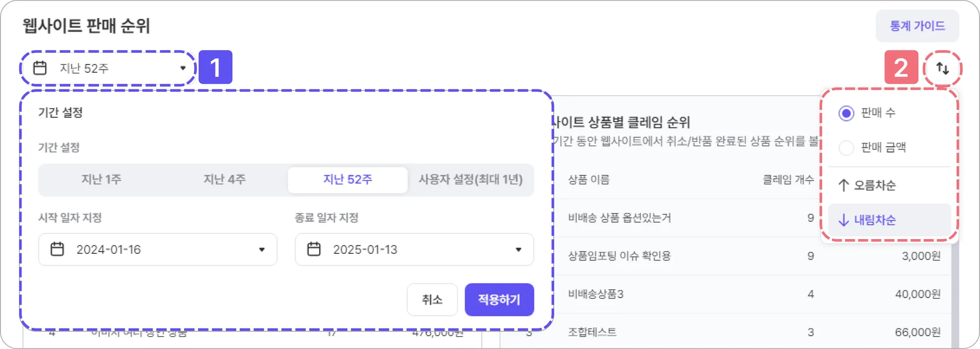The image size is (980, 349).
Task: Select the 판매 금액 radio button
Action: (x=846, y=148)
